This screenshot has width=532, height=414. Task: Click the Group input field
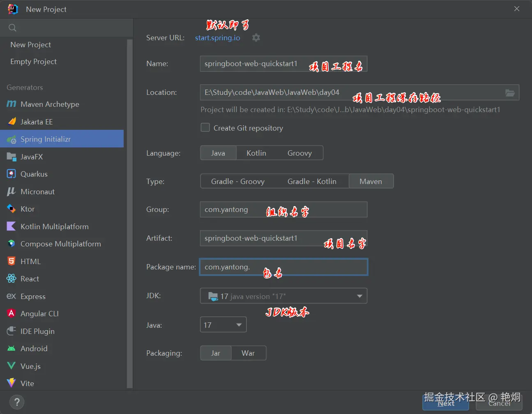click(283, 209)
